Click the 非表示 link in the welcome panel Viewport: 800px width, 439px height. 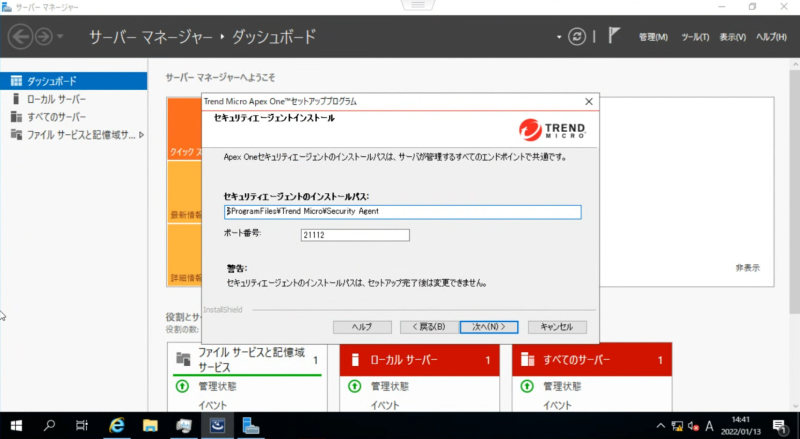[747, 267]
